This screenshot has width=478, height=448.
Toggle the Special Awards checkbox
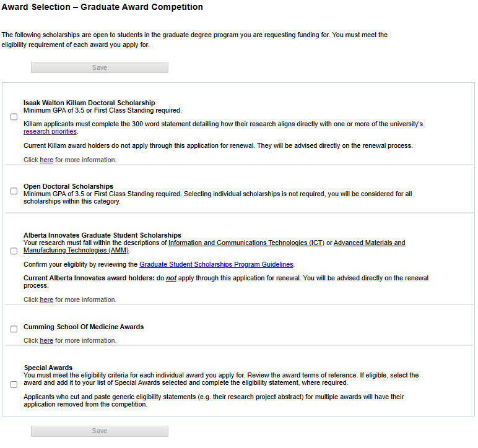point(14,384)
